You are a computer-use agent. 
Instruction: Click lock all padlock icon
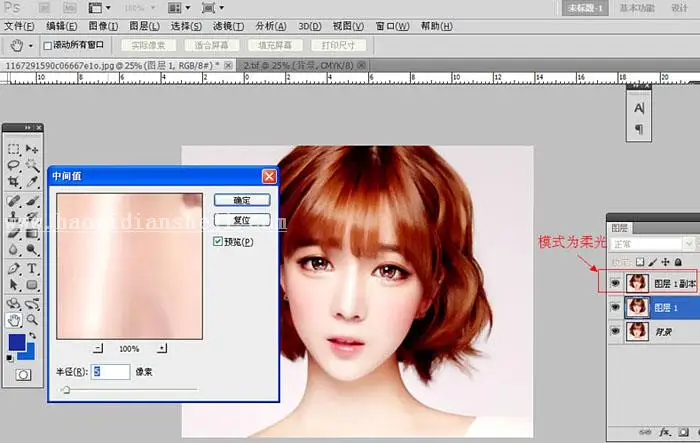click(678, 262)
